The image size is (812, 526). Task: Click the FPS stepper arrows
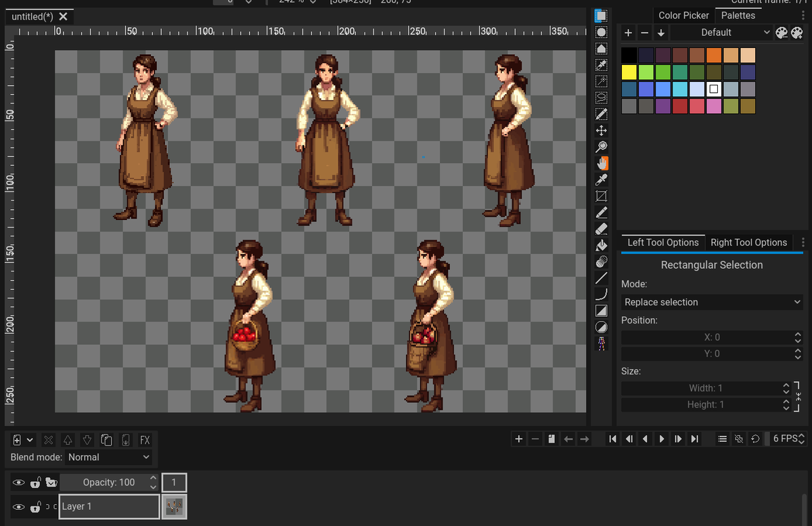(x=803, y=439)
